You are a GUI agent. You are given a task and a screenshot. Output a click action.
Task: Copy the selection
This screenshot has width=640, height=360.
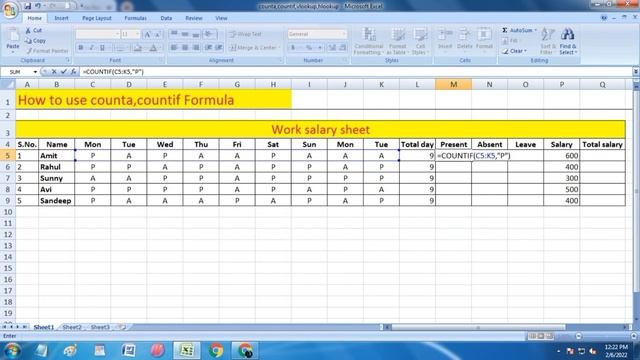click(36, 40)
